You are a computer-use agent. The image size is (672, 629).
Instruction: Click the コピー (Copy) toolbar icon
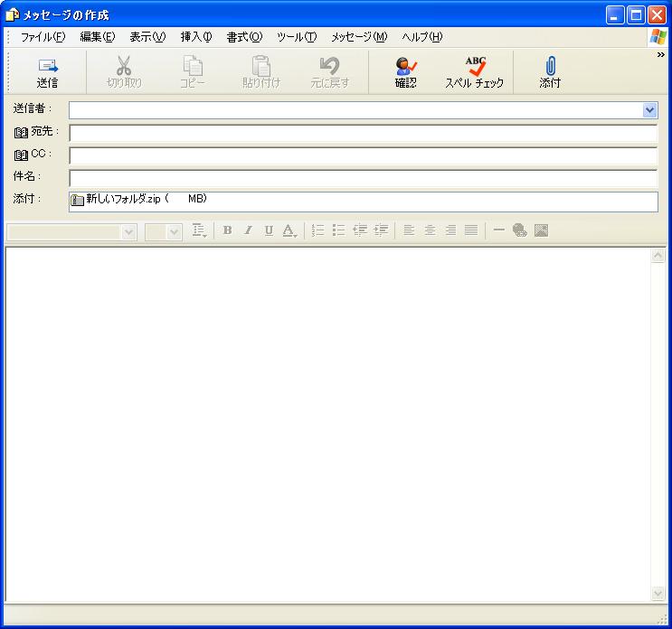(193, 65)
